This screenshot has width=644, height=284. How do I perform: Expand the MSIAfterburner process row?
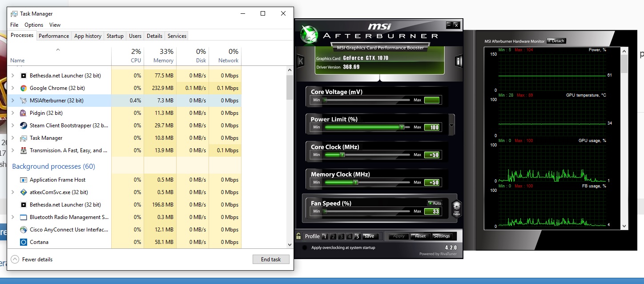[12, 101]
